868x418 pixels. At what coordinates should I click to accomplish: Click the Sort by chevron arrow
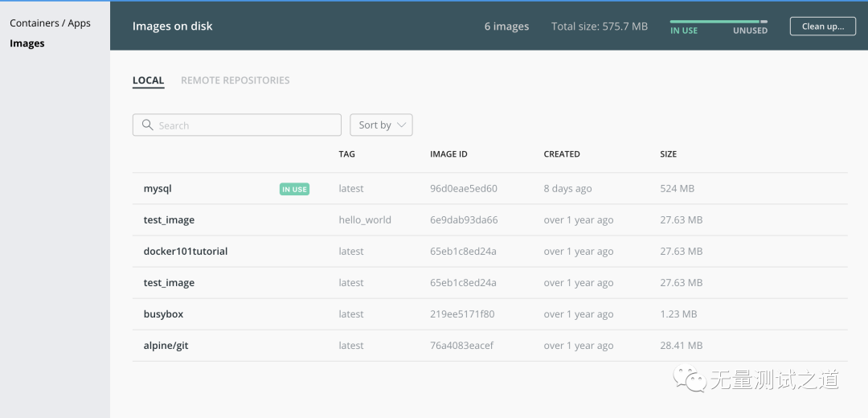pos(402,125)
